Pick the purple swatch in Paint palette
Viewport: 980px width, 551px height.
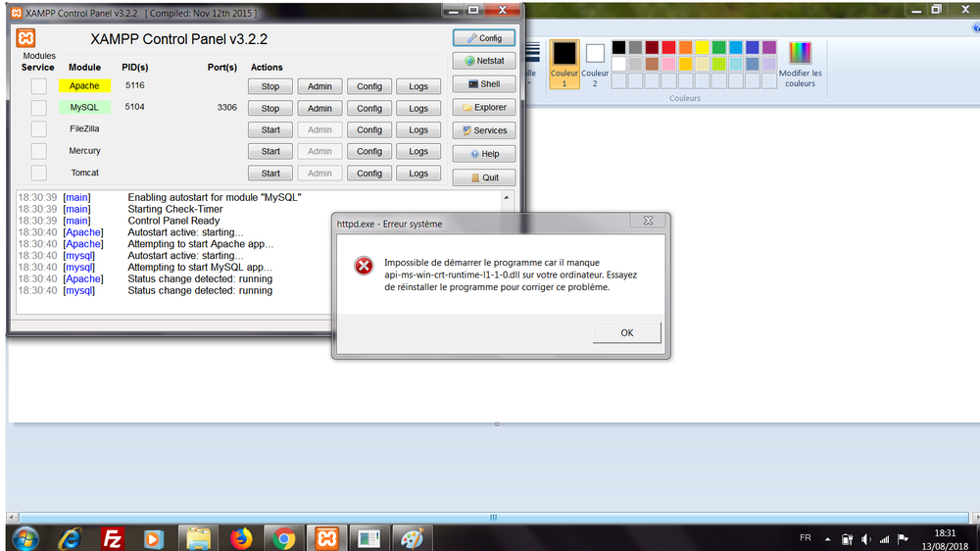click(x=769, y=47)
